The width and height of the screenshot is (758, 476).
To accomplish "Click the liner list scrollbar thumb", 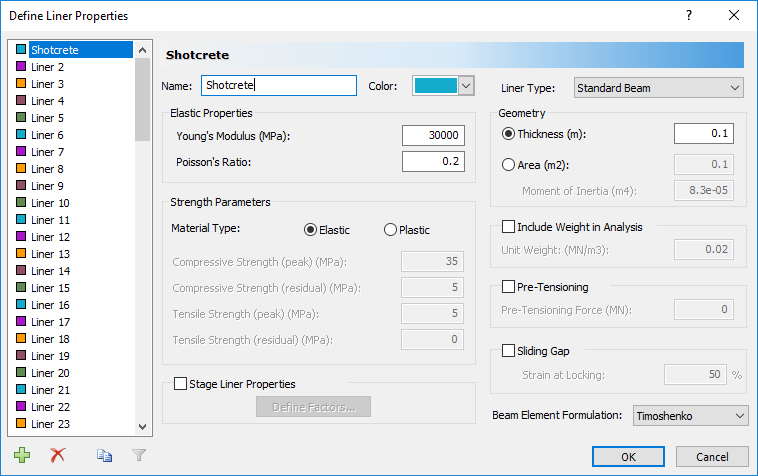I will point(142,99).
